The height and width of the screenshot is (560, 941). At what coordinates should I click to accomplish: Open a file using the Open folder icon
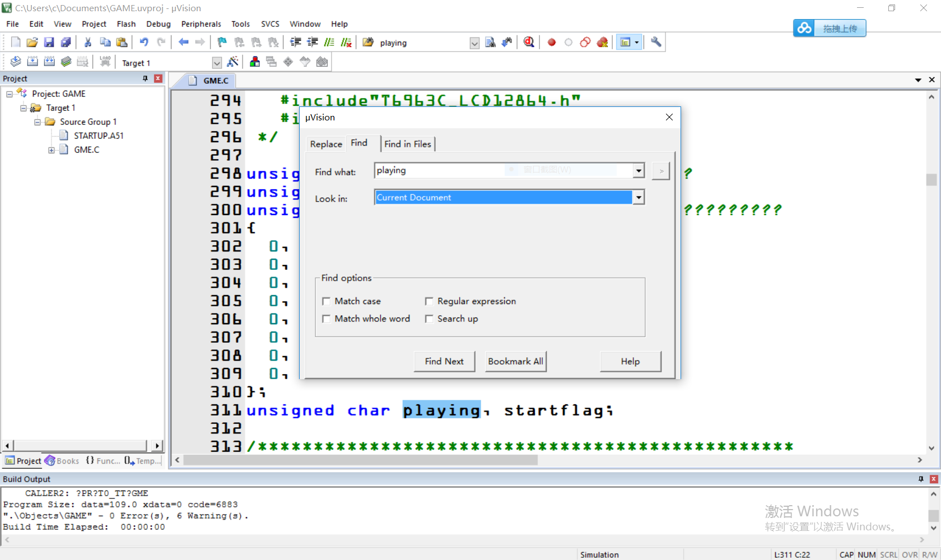(x=32, y=42)
